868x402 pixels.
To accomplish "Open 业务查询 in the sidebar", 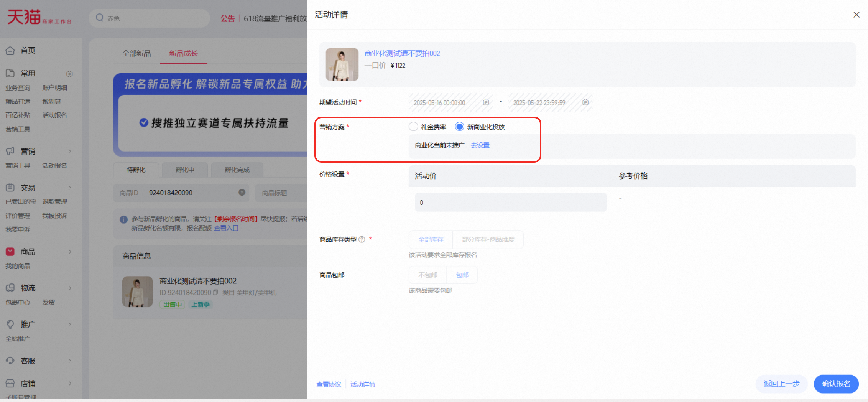I will pyautogui.click(x=18, y=87).
